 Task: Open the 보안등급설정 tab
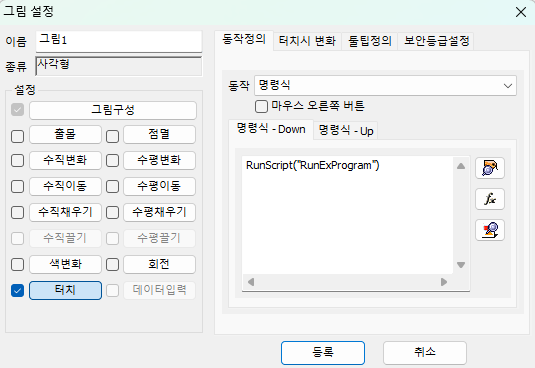point(436,41)
